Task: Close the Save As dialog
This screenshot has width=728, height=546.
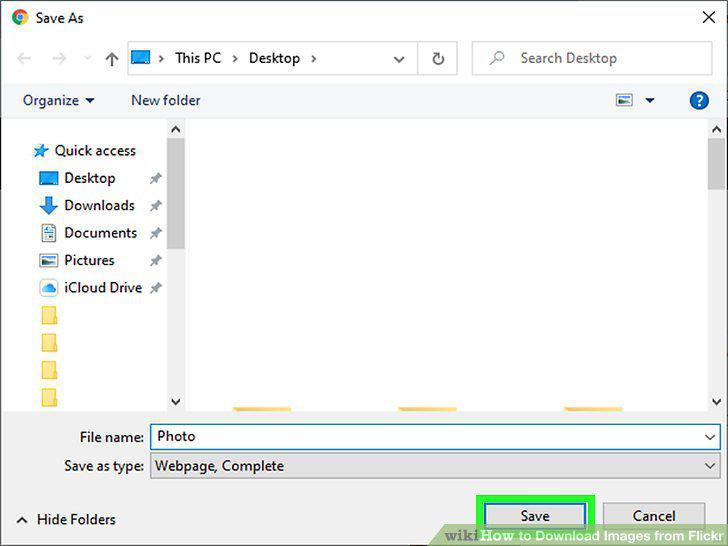Action: tap(709, 18)
